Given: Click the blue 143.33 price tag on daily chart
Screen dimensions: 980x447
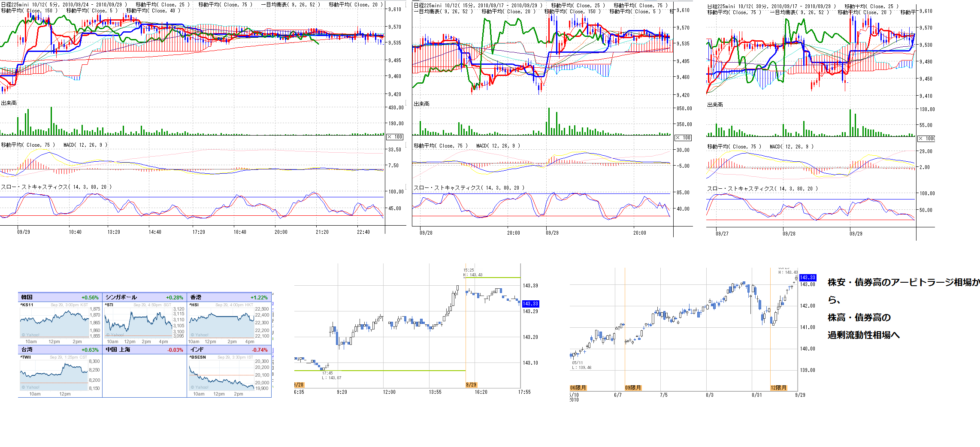Looking at the screenshot, I should 808,278.
